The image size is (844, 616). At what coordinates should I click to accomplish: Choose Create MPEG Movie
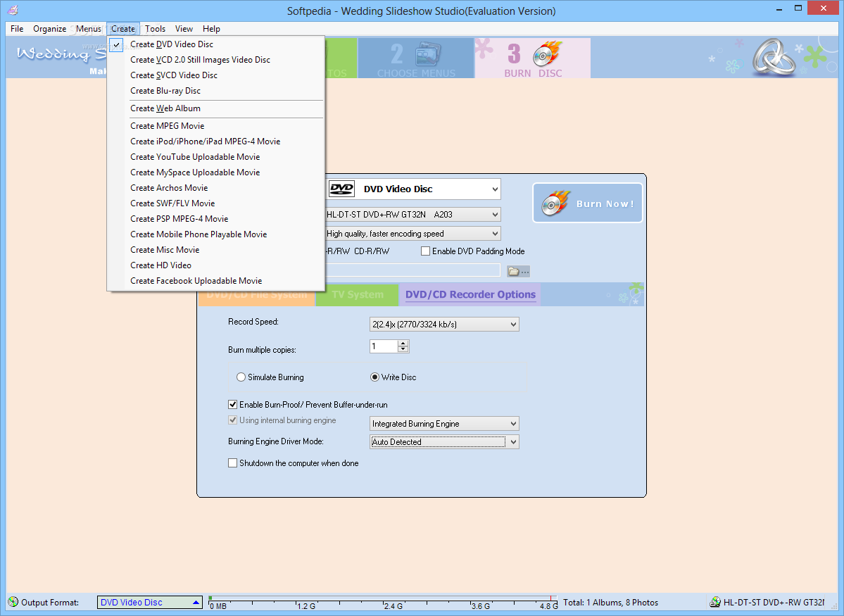point(216,126)
